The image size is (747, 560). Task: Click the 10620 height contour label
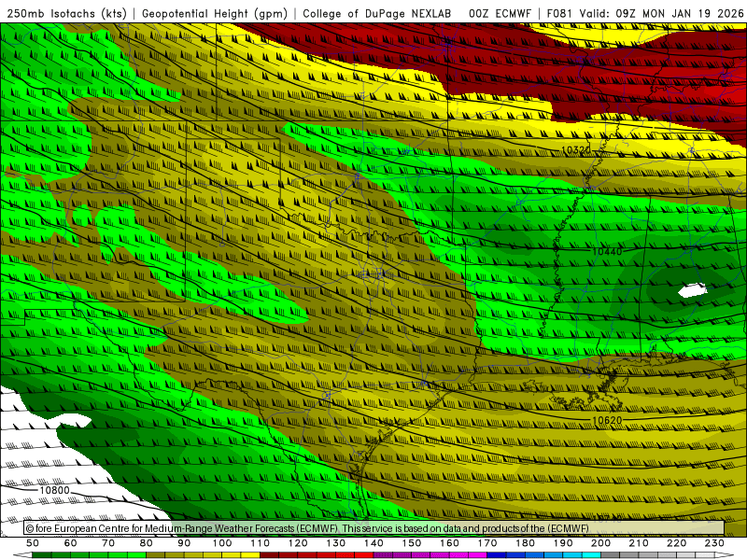click(x=607, y=420)
